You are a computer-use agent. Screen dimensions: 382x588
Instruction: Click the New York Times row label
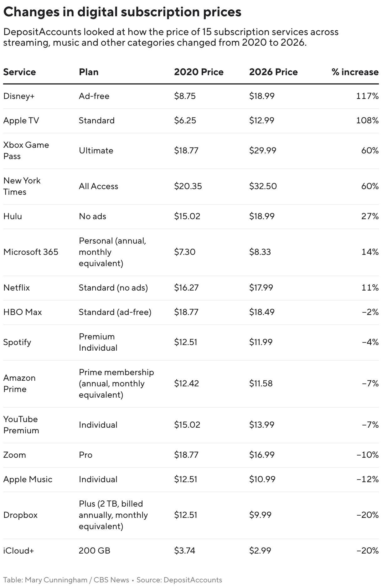click(x=22, y=186)
